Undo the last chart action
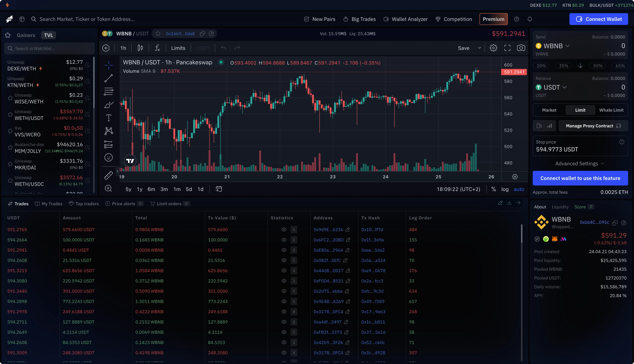Screen dimensions: 634x364 pyautogui.click(x=223, y=48)
